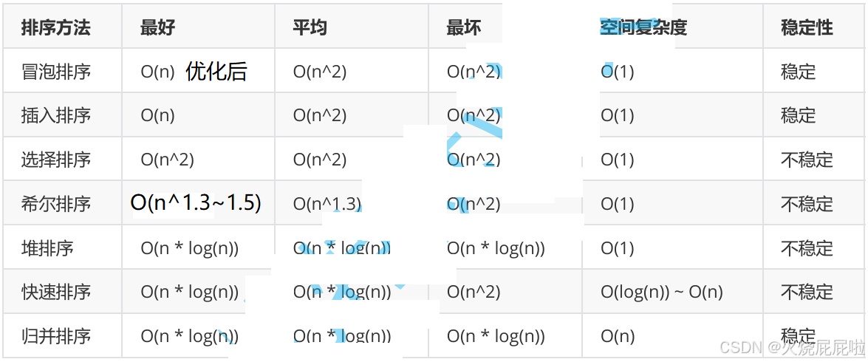Image resolution: width=868 pixels, height=362 pixels.
Task: Click the 希尔排序 row label
Action: tap(55, 204)
